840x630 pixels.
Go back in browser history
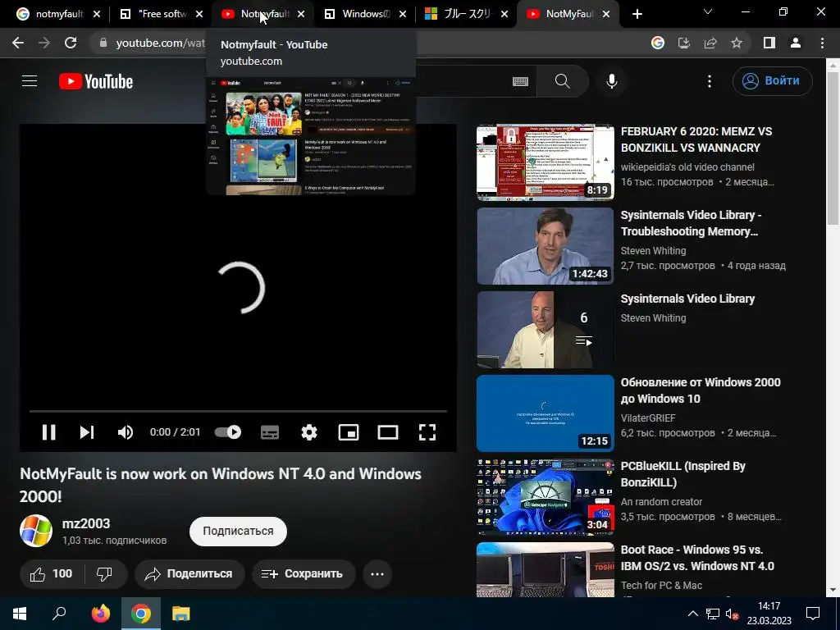pos(18,43)
